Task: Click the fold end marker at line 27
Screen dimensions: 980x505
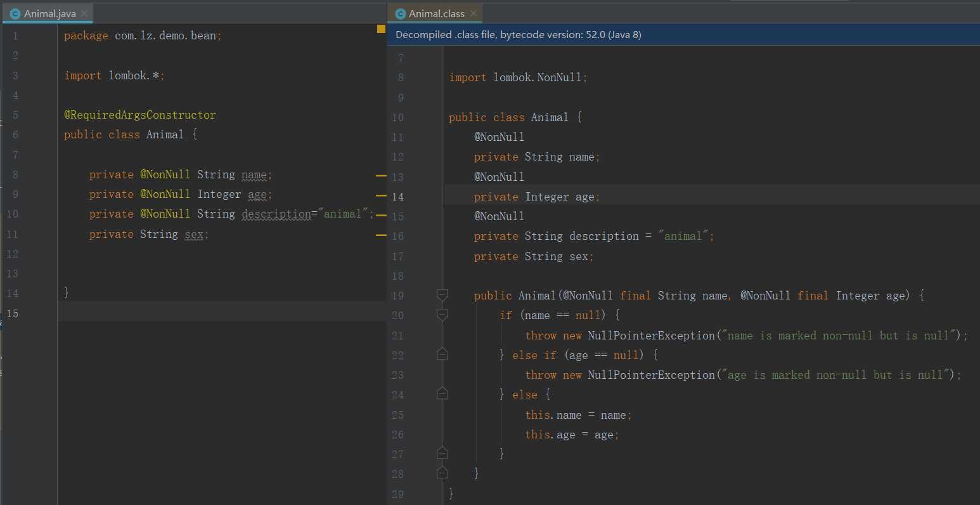Action: 442,453
